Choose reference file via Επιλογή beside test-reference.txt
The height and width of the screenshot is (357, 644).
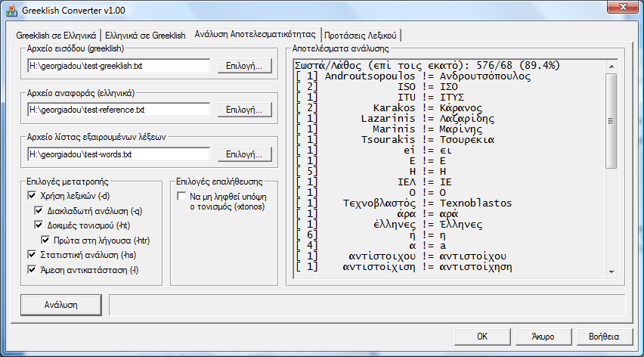(x=244, y=110)
